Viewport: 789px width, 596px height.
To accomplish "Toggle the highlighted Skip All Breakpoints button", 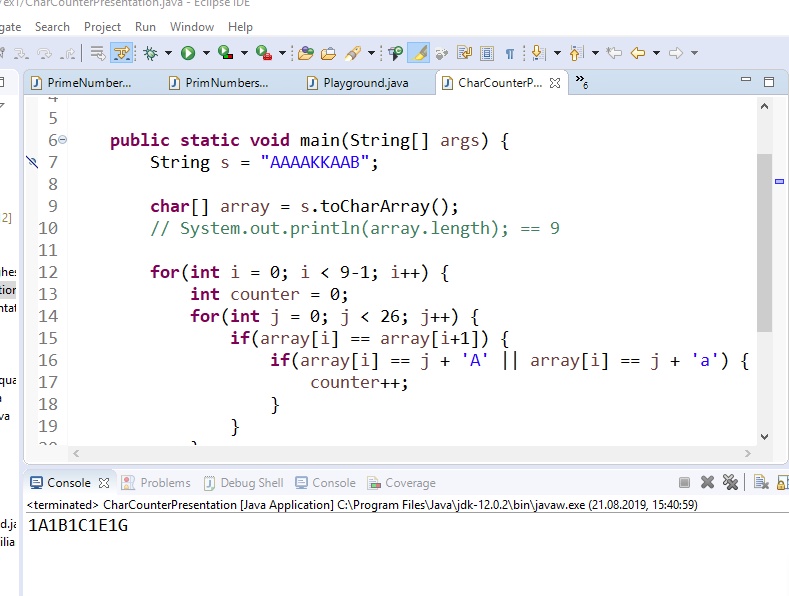I will 122,53.
